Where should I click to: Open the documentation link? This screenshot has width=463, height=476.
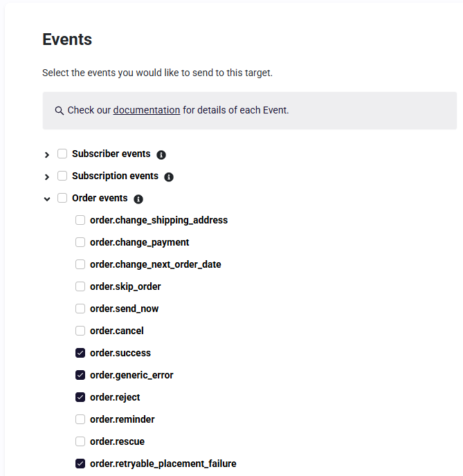147,110
